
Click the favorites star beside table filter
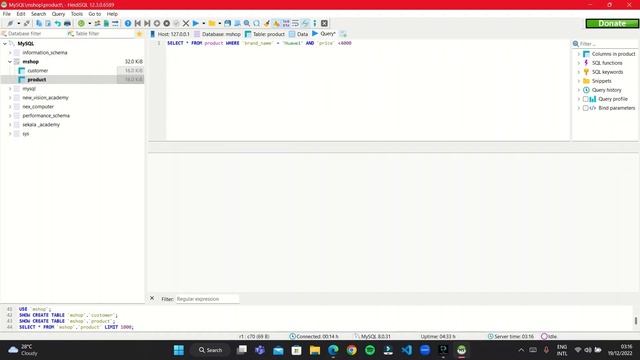(x=139, y=33)
